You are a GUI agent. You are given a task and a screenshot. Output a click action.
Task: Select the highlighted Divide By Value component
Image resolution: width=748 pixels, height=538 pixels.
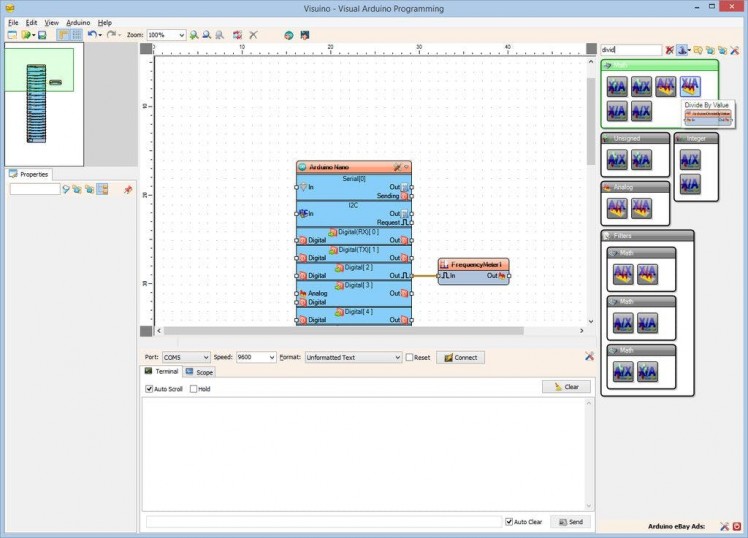pyautogui.click(x=690, y=87)
